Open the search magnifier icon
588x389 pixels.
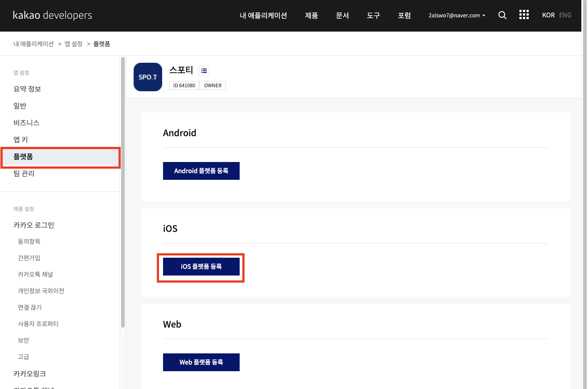pos(502,15)
